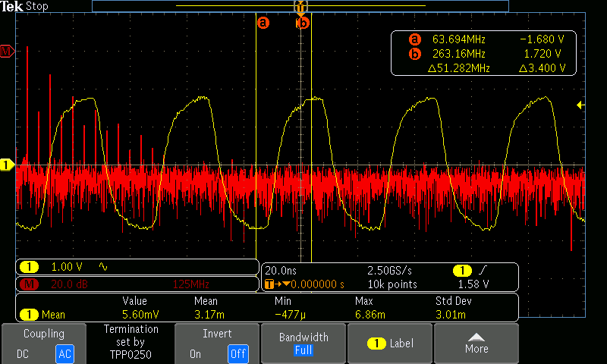This screenshot has width=607, height=364.
Task: Click the AC coupling sine wave icon
Action: click(103, 267)
